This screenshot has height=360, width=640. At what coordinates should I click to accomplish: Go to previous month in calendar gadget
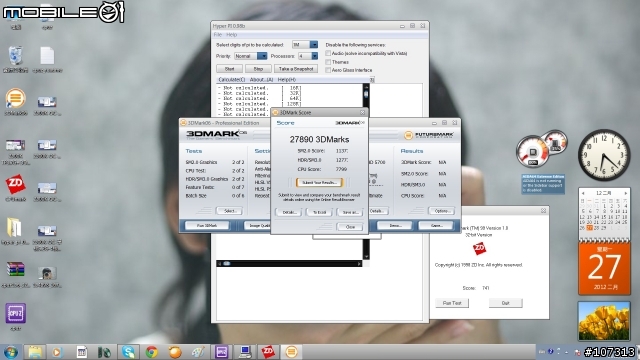point(583,193)
